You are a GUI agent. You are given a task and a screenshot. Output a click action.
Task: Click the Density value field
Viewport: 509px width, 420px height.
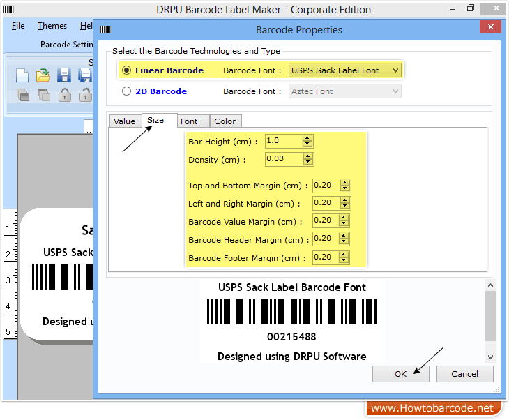tap(284, 159)
